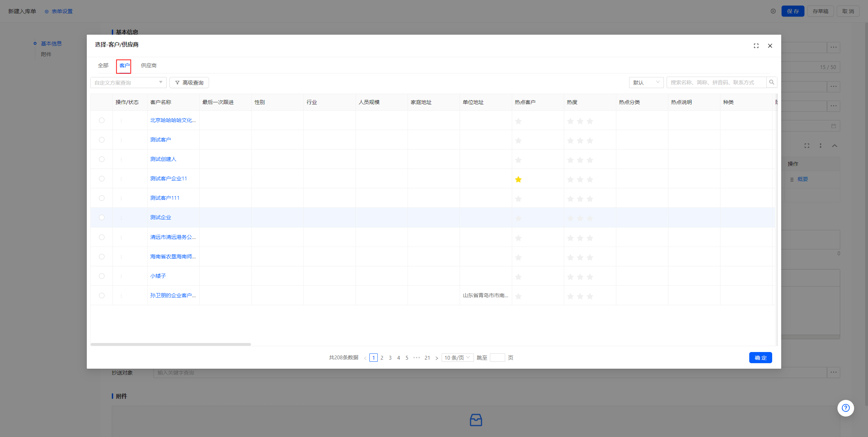Click the 确定 button
The width and height of the screenshot is (868, 437).
[x=760, y=358]
